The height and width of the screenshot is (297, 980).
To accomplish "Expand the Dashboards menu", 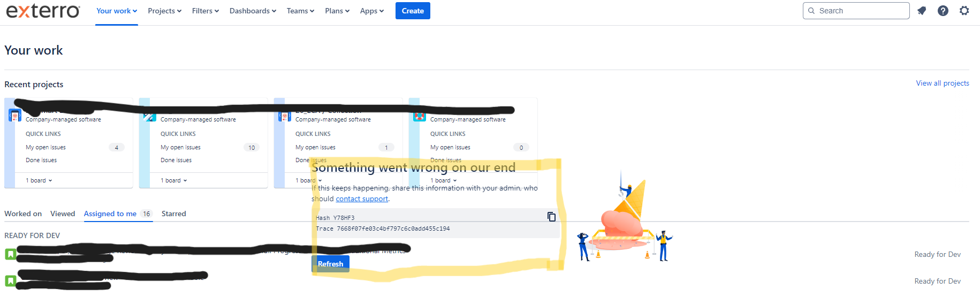I will pyautogui.click(x=253, y=11).
